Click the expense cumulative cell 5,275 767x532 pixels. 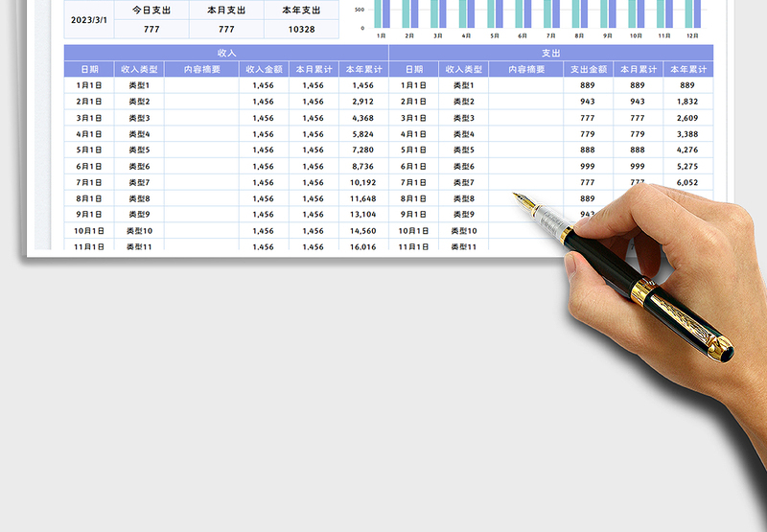(x=687, y=166)
